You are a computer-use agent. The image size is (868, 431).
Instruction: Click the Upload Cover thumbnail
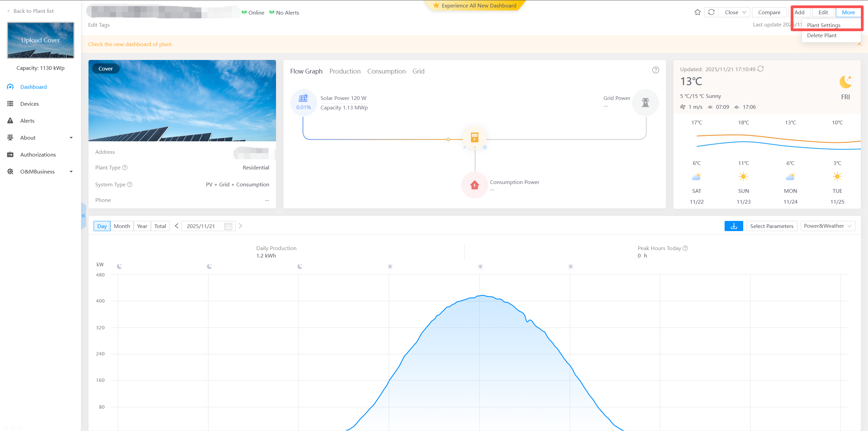tap(40, 40)
